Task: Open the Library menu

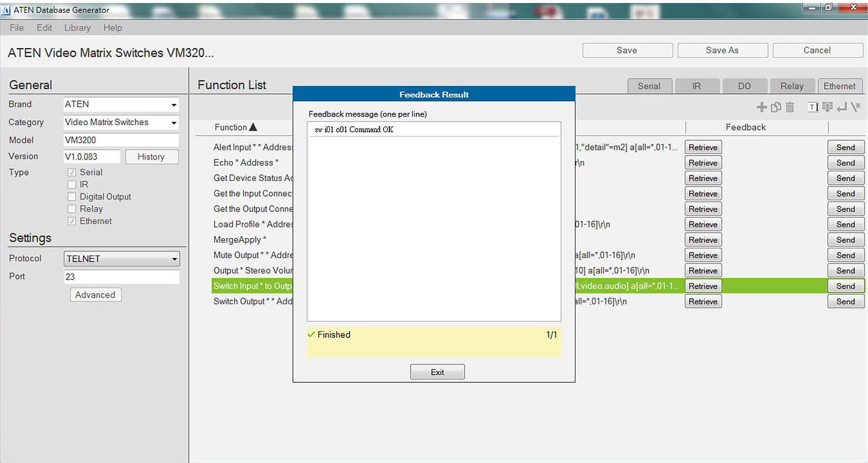Action: point(77,28)
